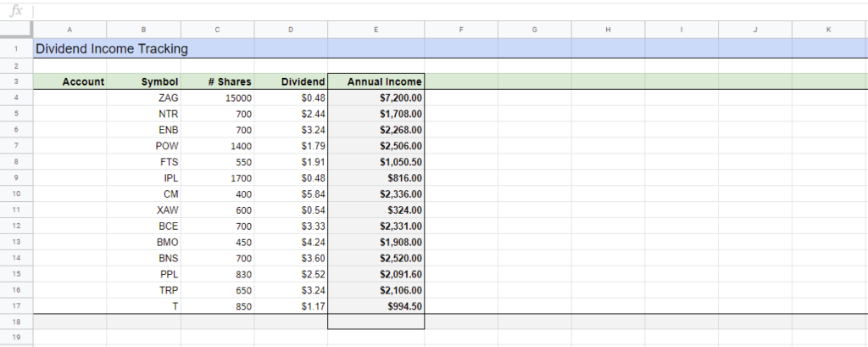
Task: Click the 'Symbol' header cell
Action: point(143,82)
